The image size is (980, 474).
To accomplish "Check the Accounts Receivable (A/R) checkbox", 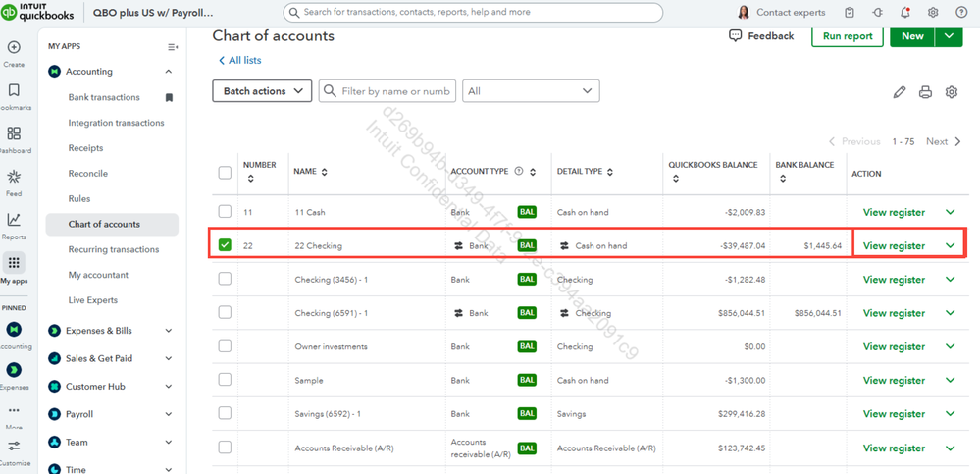I will click(225, 448).
